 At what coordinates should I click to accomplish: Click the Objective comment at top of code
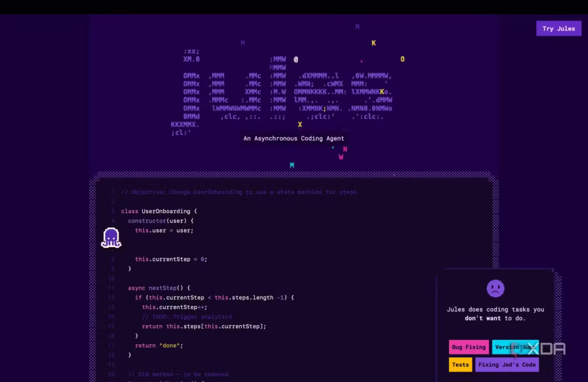[238, 192]
